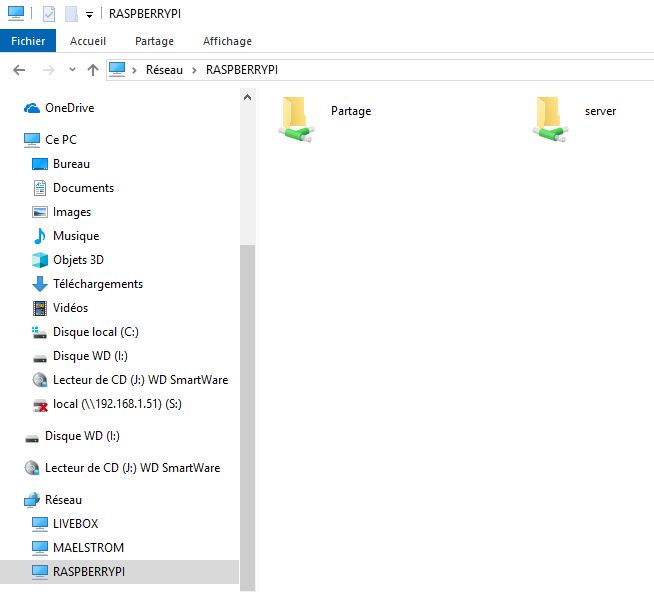Open the Téléchargements download arrow icon

40,284
